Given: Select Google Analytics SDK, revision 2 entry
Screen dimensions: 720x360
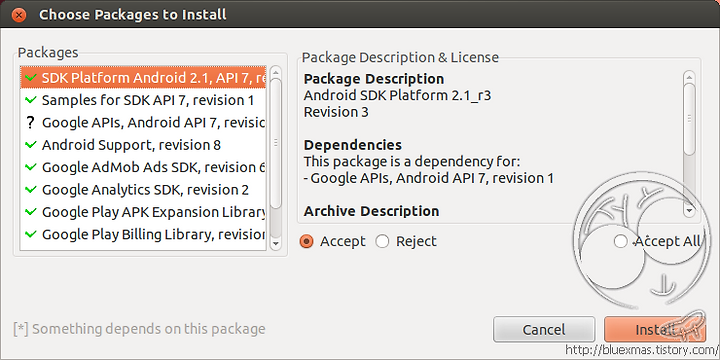Looking at the screenshot, I should 143,190.
